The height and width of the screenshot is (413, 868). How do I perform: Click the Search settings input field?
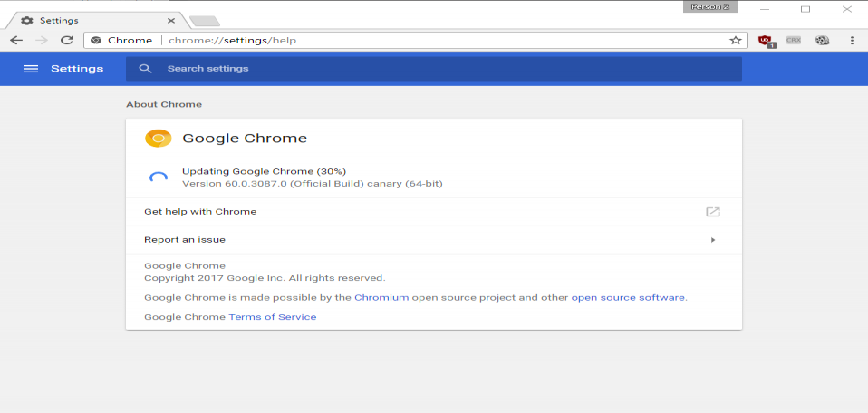click(444, 69)
